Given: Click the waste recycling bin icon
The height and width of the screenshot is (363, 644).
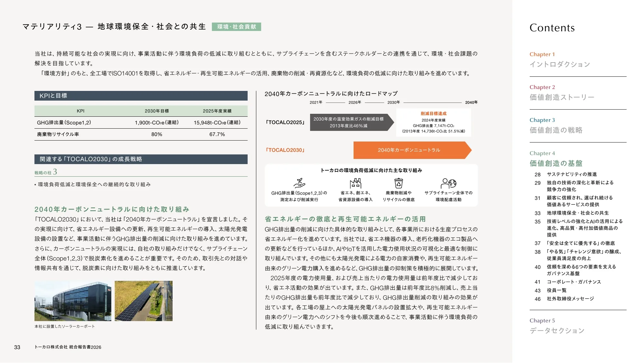Looking at the screenshot, I should 399,183.
